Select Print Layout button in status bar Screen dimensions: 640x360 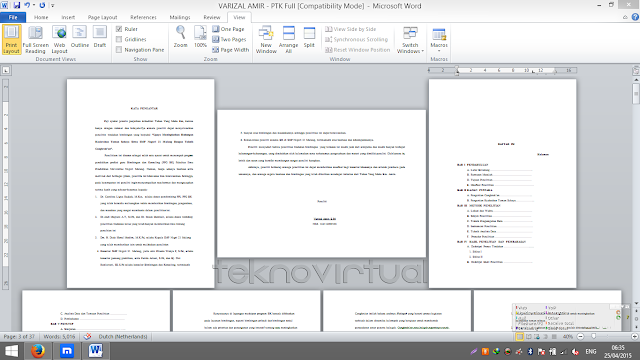point(520,337)
